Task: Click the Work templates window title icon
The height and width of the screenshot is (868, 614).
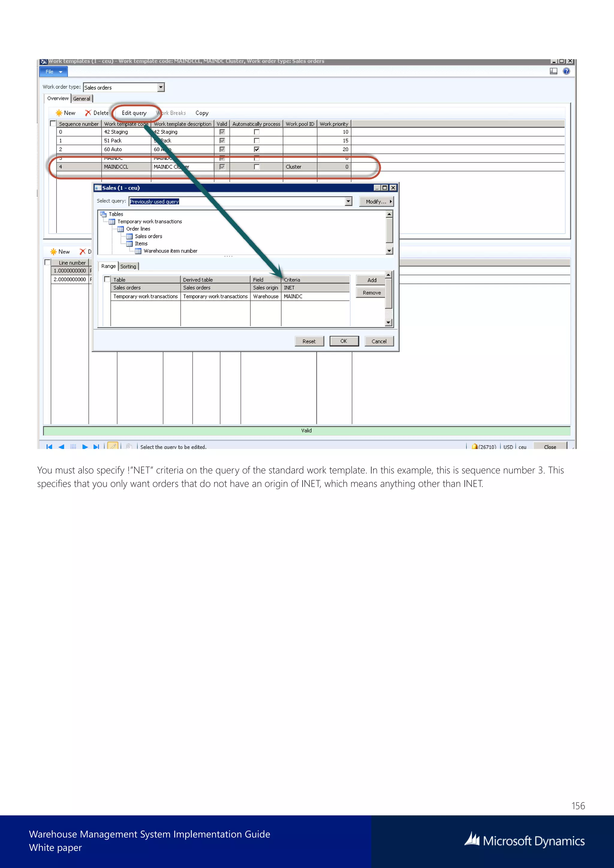Action: coord(43,61)
